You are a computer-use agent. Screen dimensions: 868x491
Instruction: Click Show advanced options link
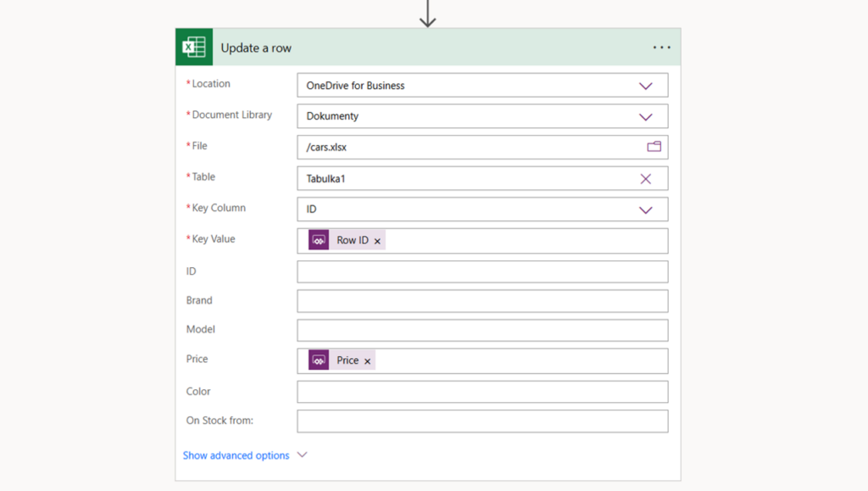click(236, 455)
